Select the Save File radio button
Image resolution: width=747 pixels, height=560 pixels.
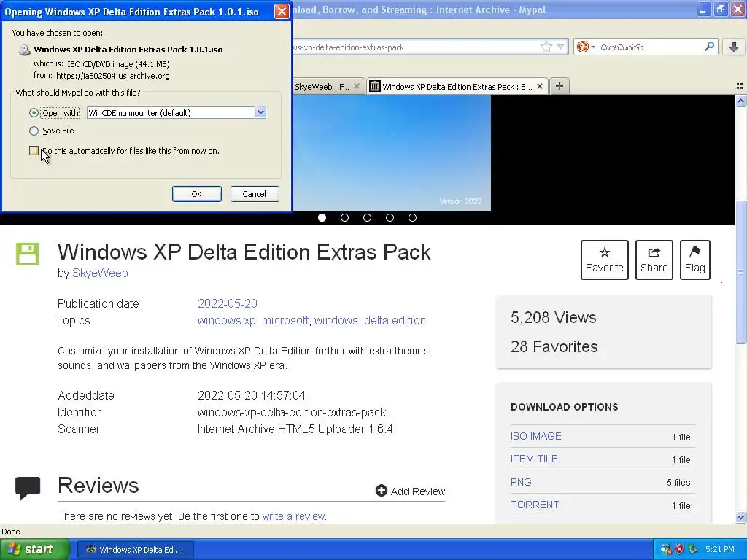click(x=34, y=131)
